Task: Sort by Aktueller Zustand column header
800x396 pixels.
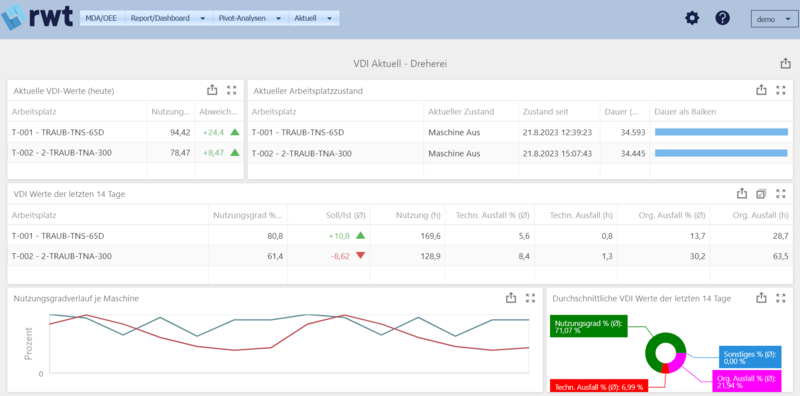Action: point(461,111)
